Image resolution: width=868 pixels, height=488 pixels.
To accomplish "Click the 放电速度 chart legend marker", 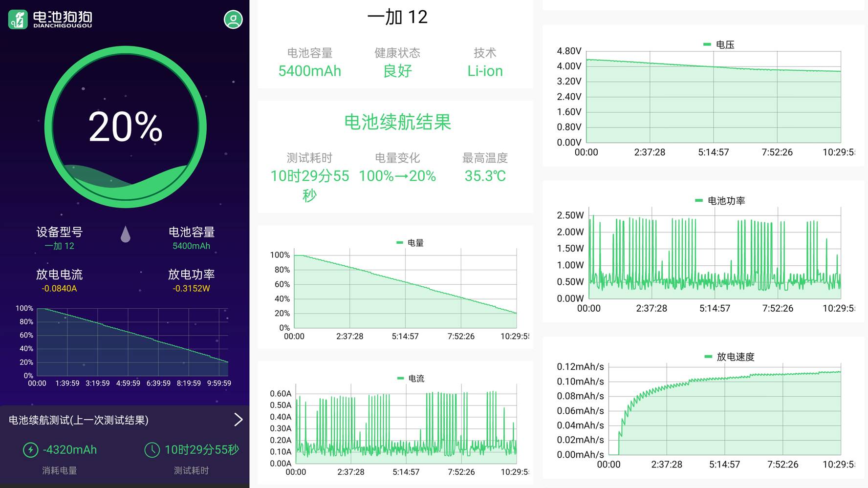I will point(708,357).
